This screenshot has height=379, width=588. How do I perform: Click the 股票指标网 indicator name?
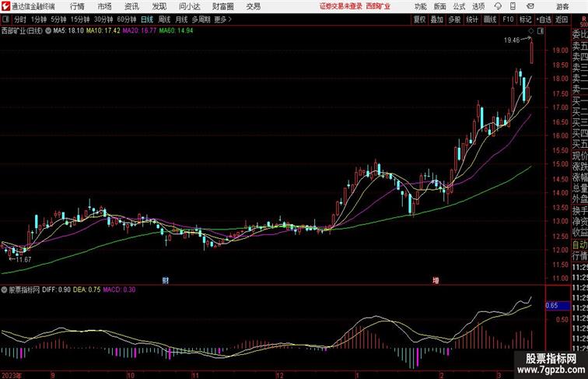[24, 290]
